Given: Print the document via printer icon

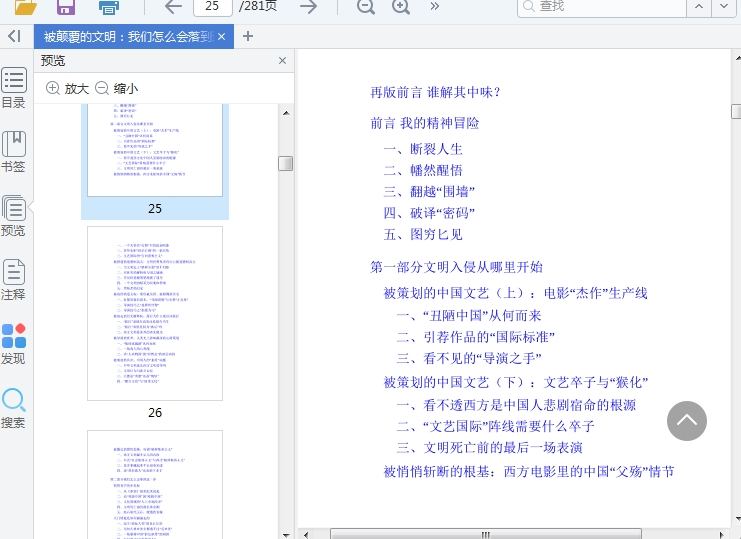Looking at the screenshot, I should pos(109,7).
